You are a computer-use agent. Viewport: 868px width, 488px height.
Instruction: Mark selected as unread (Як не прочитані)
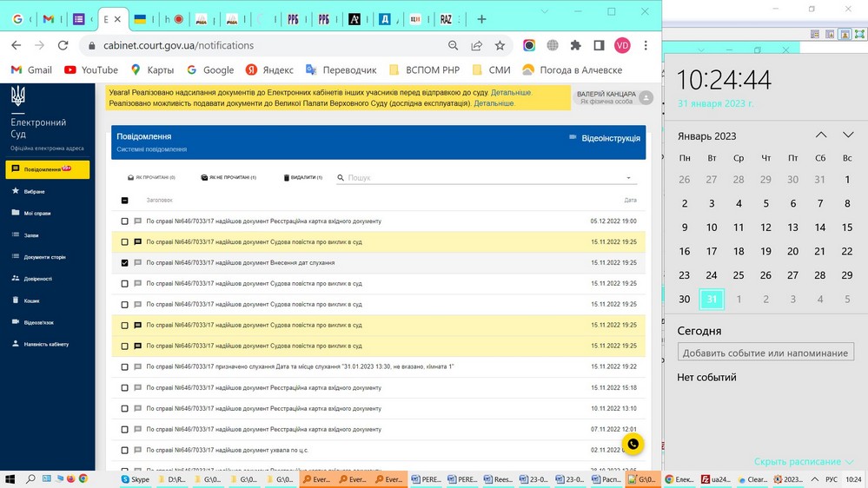coord(229,178)
